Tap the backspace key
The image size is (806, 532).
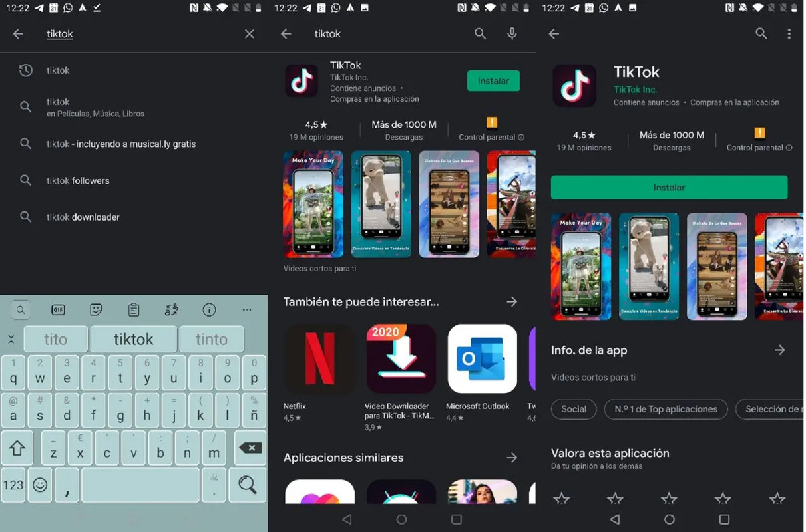point(250,448)
